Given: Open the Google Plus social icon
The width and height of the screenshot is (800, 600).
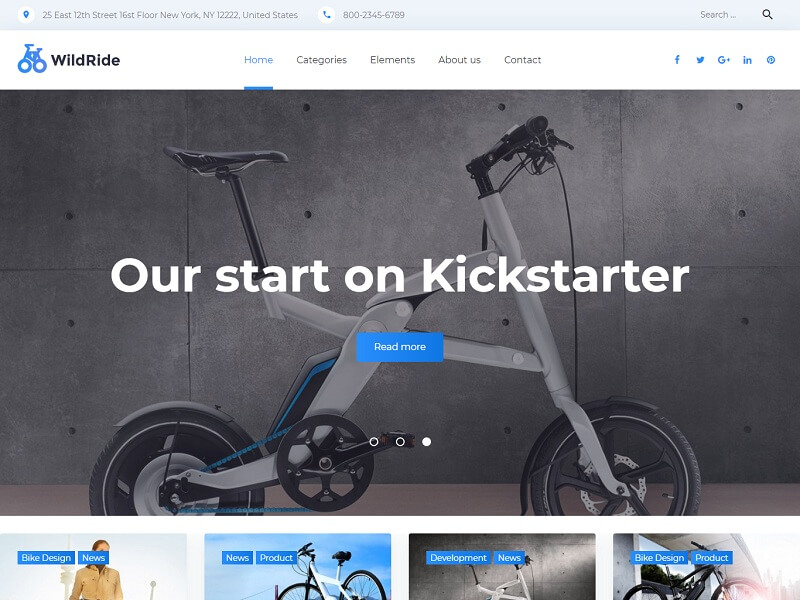Looking at the screenshot, I should click(x=723, y=60).
